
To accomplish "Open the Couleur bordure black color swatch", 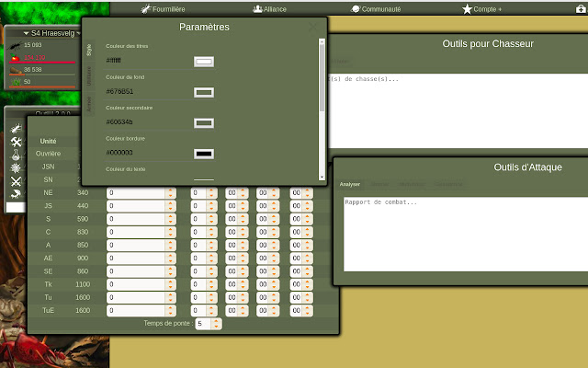I will click(x=204, y=153).
